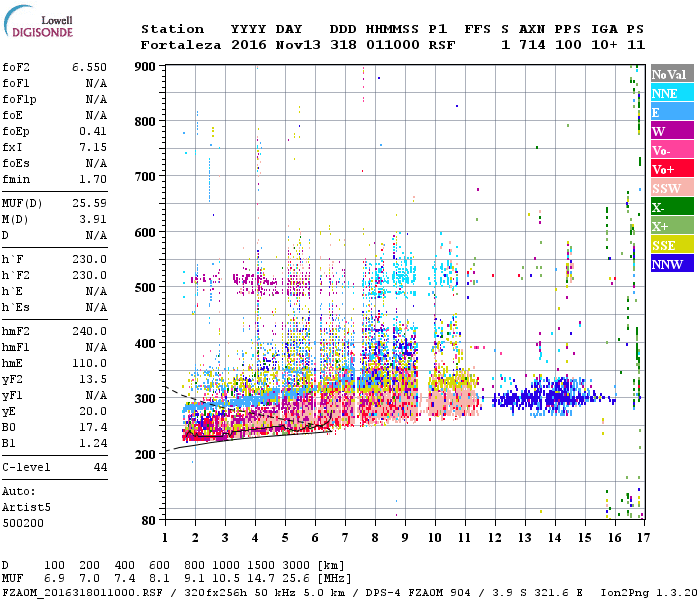Viewport: 700px width, 600px height.
Task: Click the 714 value under AXN
Action: point(532,45)
